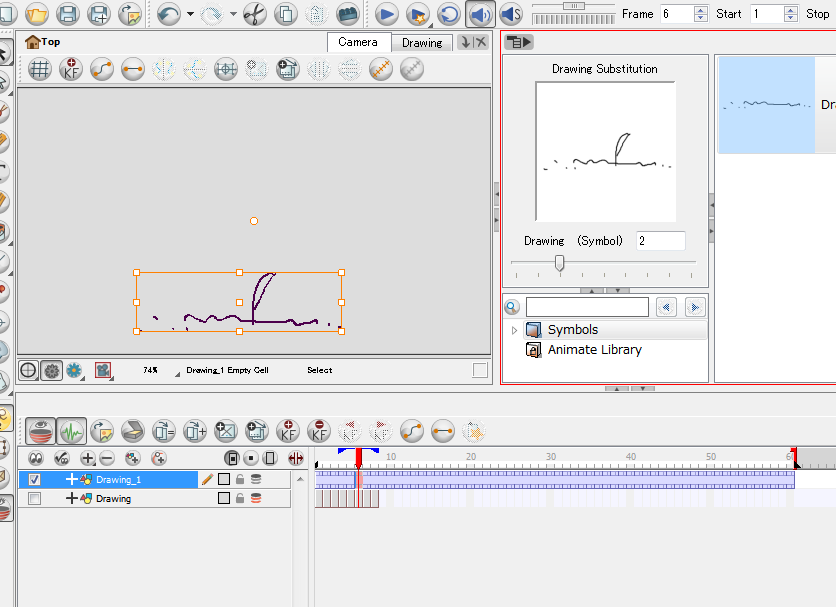Increase the Frame value with up stepper
Screen dimensions: 836x607
point(701,10)
